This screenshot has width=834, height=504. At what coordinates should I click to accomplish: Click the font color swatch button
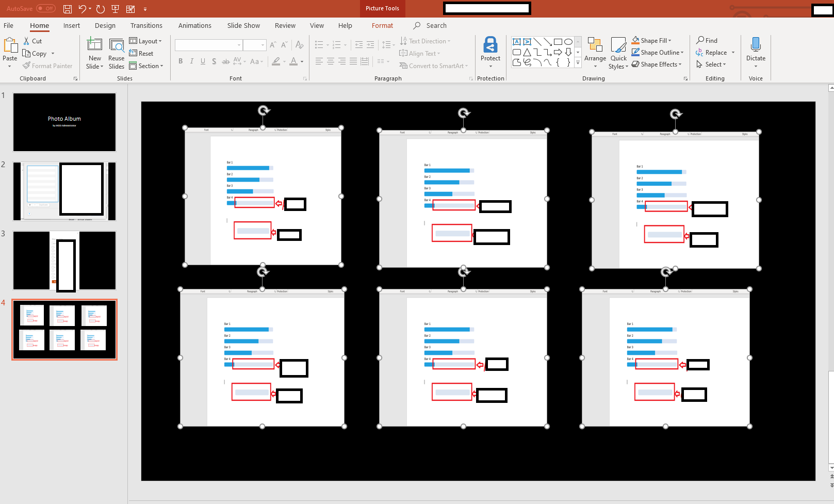pyautogui.click(x=293, y=61)
